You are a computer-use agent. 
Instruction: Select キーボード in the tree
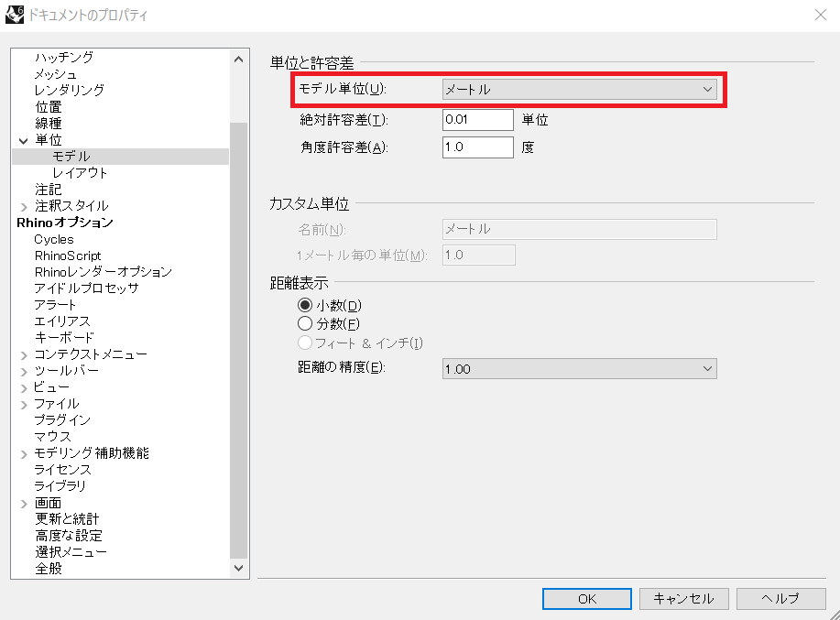pyautogui.click(x=64, y=338)
